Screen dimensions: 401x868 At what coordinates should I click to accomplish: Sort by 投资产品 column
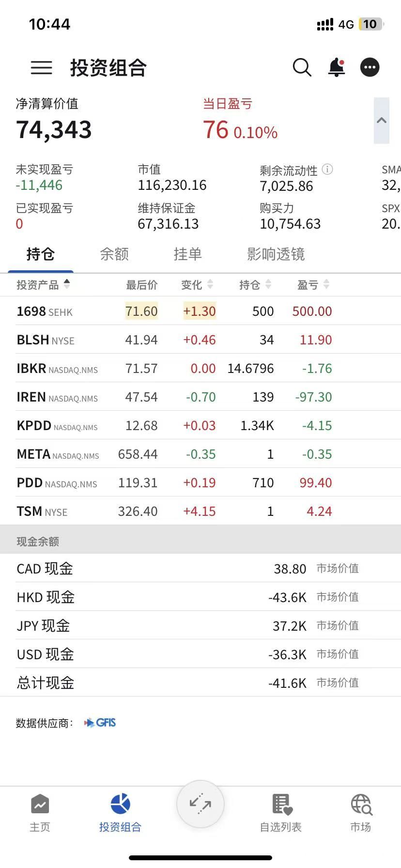point(44,285)
